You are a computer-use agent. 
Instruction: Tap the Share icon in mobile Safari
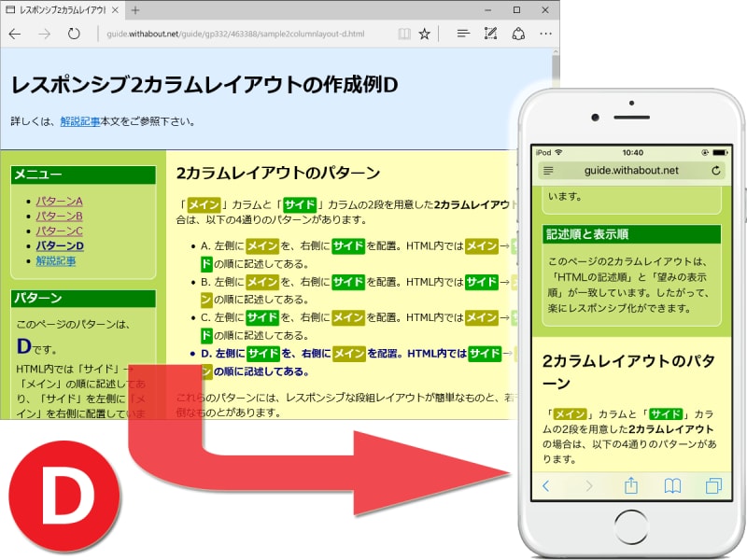[x=631, y=486]
